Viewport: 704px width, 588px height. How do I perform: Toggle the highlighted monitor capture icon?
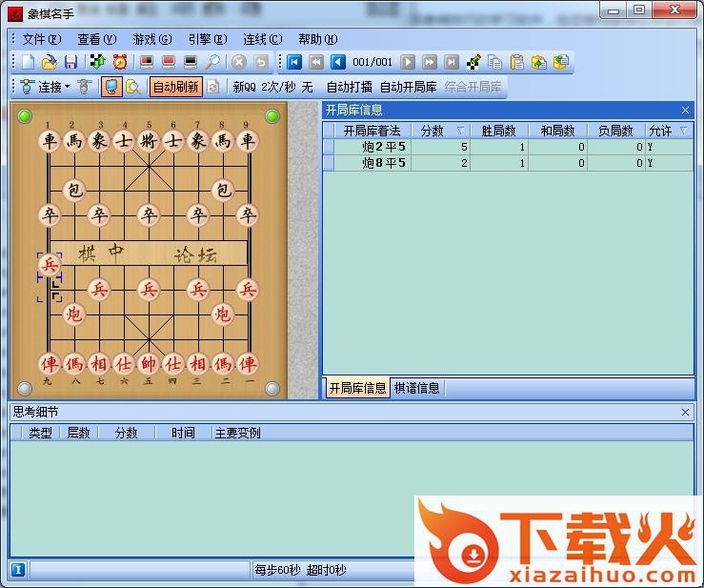[x=111, y=87]
